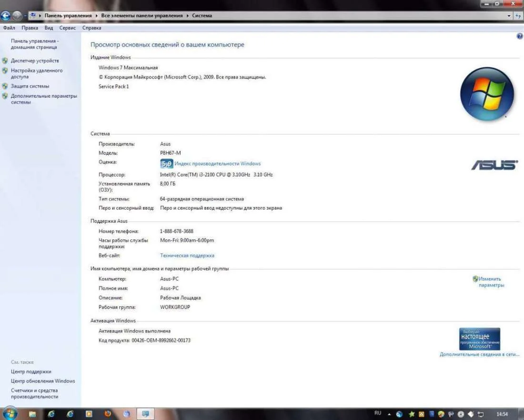The image size is (524, 420).
Task: Go to Панель управления - домашняя страница
Action: [x=35, y=44]
